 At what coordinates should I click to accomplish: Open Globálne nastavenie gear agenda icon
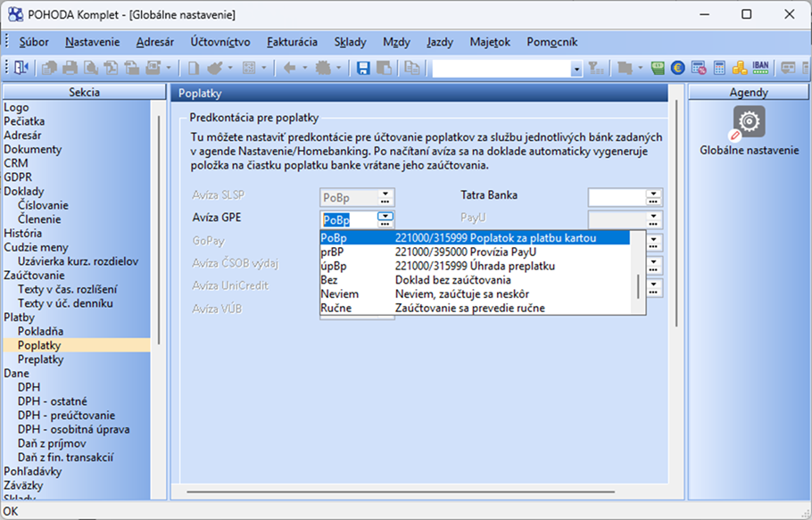point(749,121)
